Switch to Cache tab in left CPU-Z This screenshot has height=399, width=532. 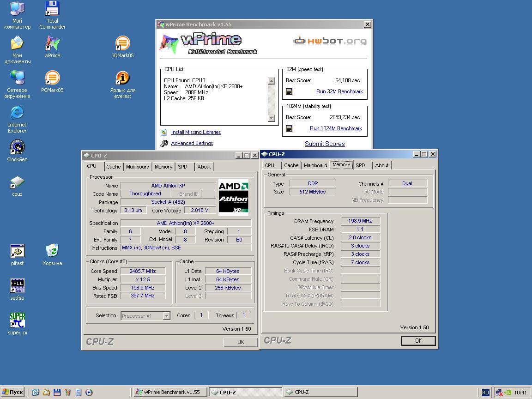(113, 167)
